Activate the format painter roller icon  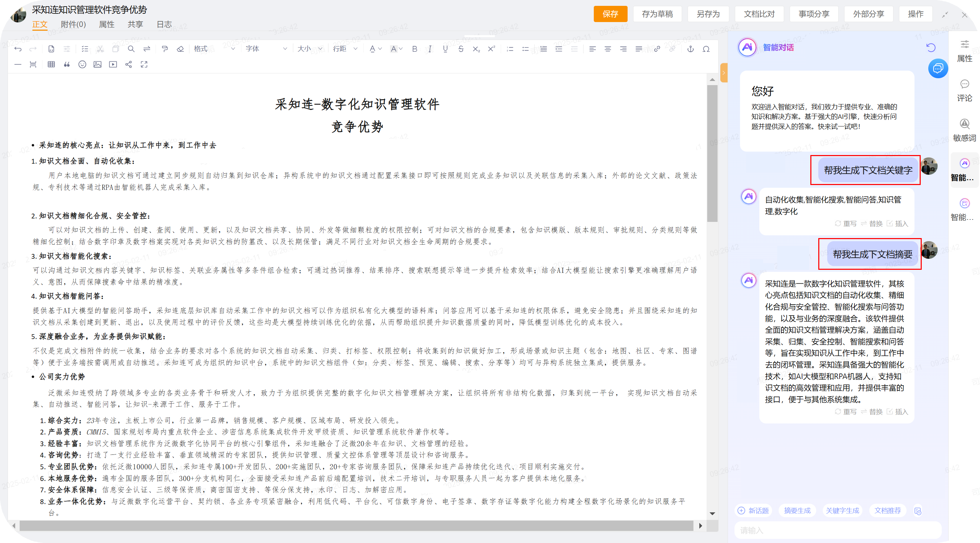pyautogui.click(x=165, y=49)
